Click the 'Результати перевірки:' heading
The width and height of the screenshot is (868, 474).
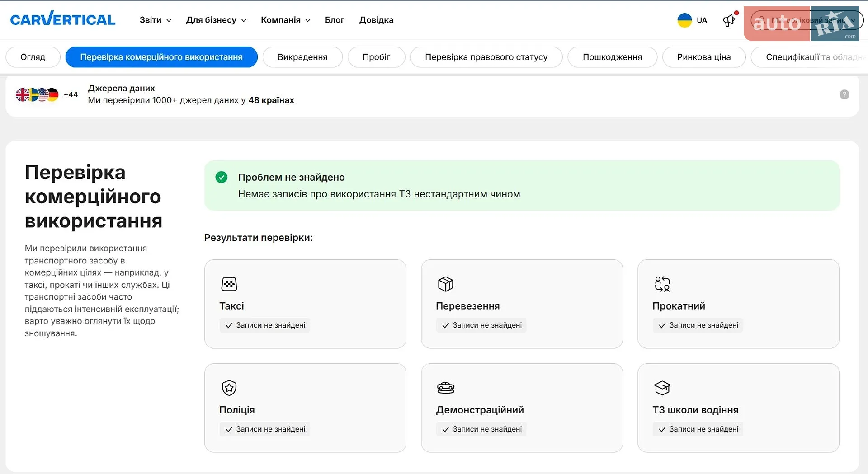click(x=258, y=238)
